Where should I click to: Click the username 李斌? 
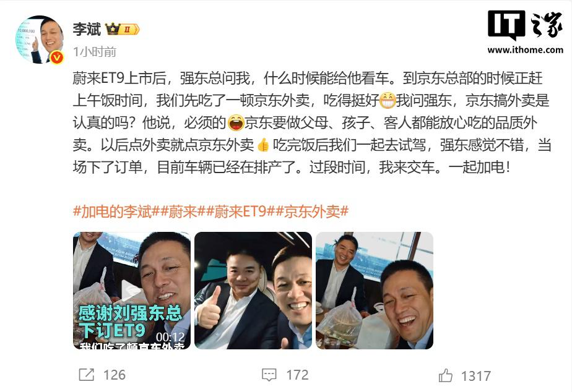87,29
